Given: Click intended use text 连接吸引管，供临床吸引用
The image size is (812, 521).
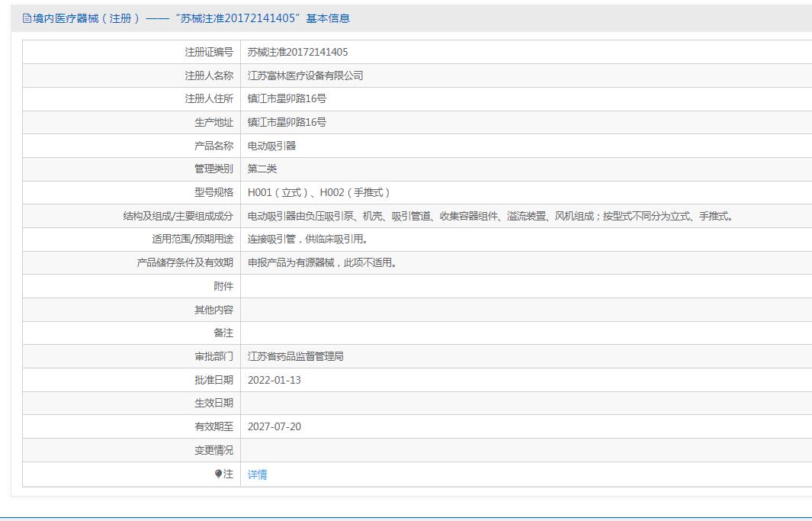Looking at the screenshot, I should tap(307, 240).
